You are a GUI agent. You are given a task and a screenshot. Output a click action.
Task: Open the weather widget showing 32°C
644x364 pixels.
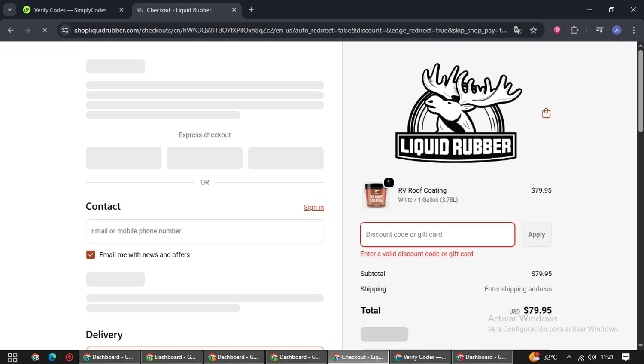pyautogui.click(x=543, y=357)
